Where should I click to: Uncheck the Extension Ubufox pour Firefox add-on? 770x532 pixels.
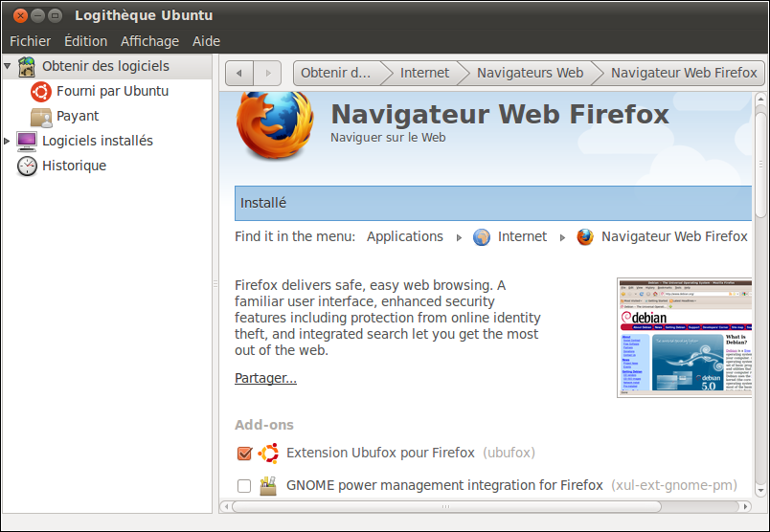tap(244, 454)
